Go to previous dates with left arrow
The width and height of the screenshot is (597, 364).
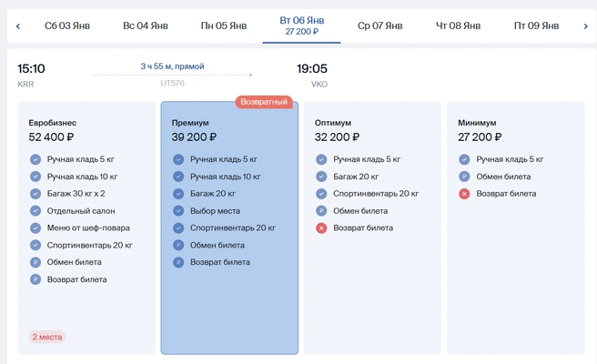[18, 26]
